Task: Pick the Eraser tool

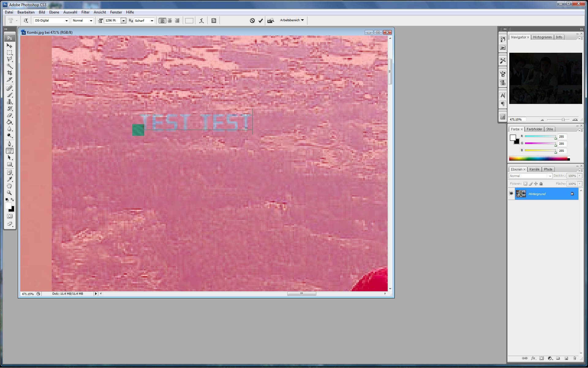Action: (9, 115)
